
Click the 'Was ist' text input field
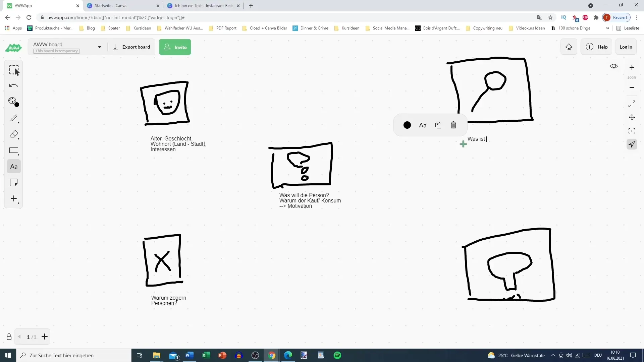pyautogui.click(x=478, y=139)
